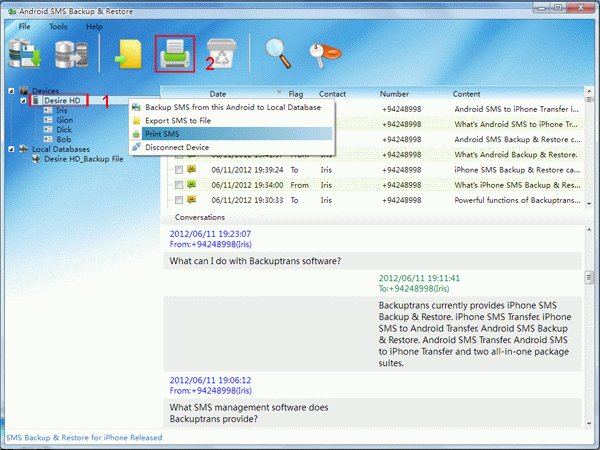Click message list scrollbar up arrow
This screenshot has width=600, height=450.
tap(589, 91)
